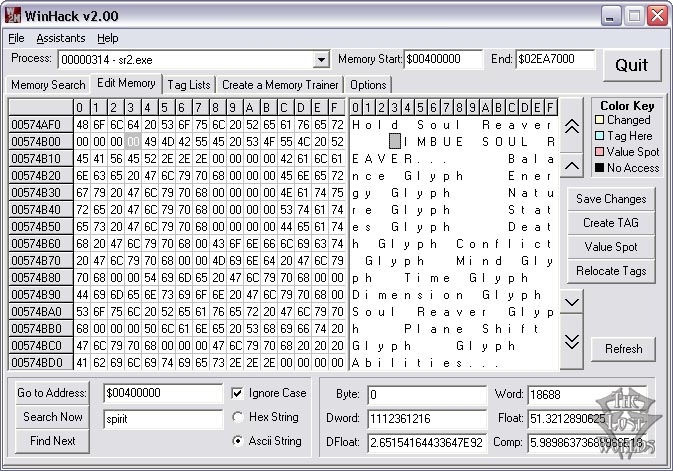
Task: Click hex byte 48 in row 00574AF0
Action: click(x=82, y=125)
